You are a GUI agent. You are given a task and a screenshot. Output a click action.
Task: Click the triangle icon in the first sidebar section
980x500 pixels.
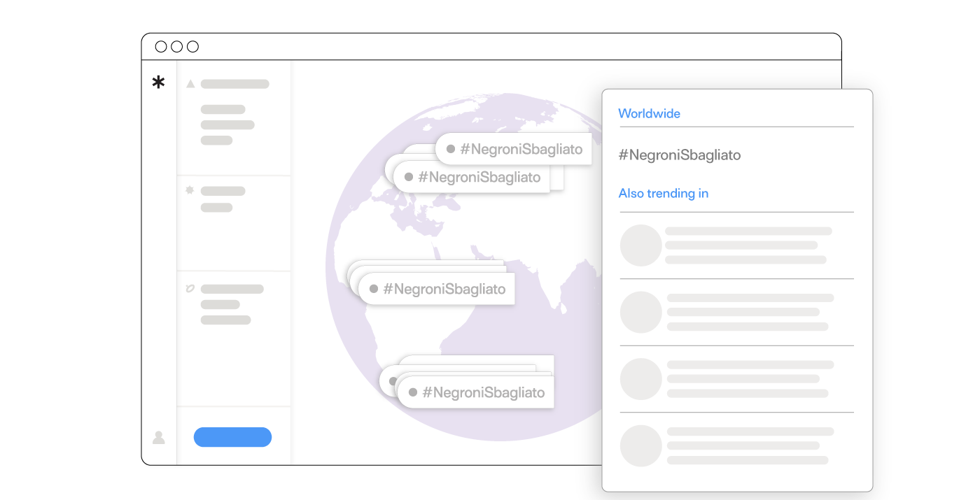pos(190,84)
